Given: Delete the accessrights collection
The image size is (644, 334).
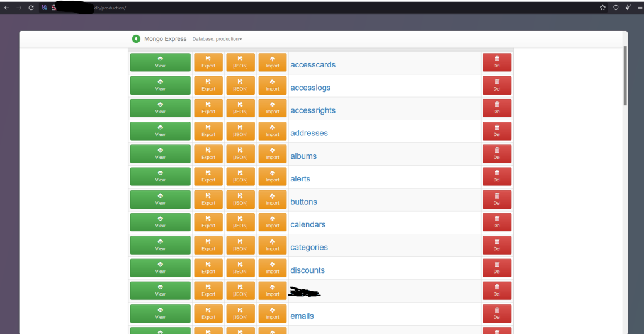Looking at the screenshot, I should coord(497,108).
